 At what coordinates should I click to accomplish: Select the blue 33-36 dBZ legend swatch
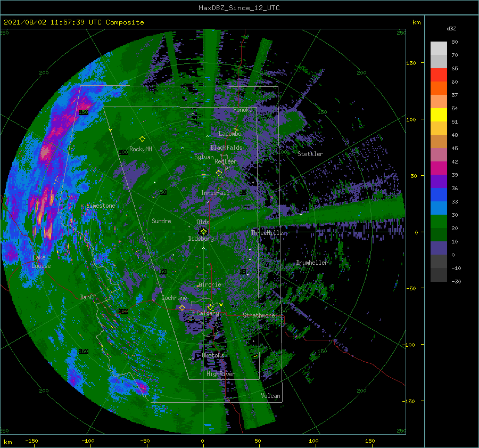[439, 194]
